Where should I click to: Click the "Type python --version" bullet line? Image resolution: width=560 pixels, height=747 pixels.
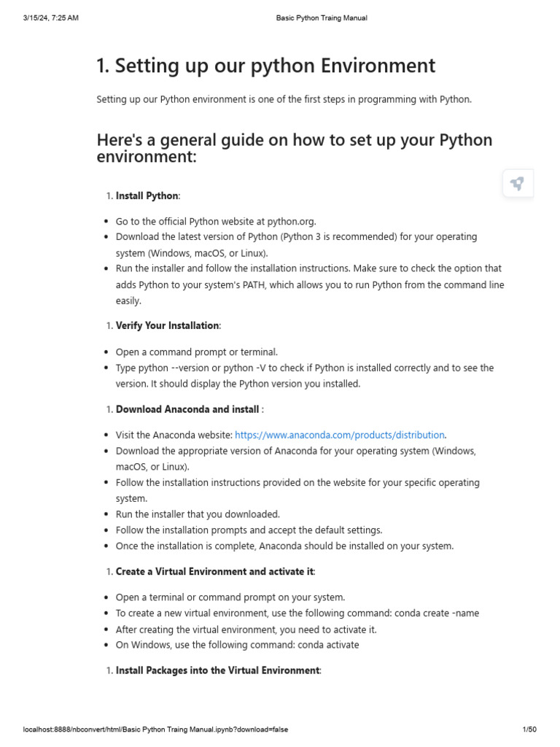click(304, 368)
